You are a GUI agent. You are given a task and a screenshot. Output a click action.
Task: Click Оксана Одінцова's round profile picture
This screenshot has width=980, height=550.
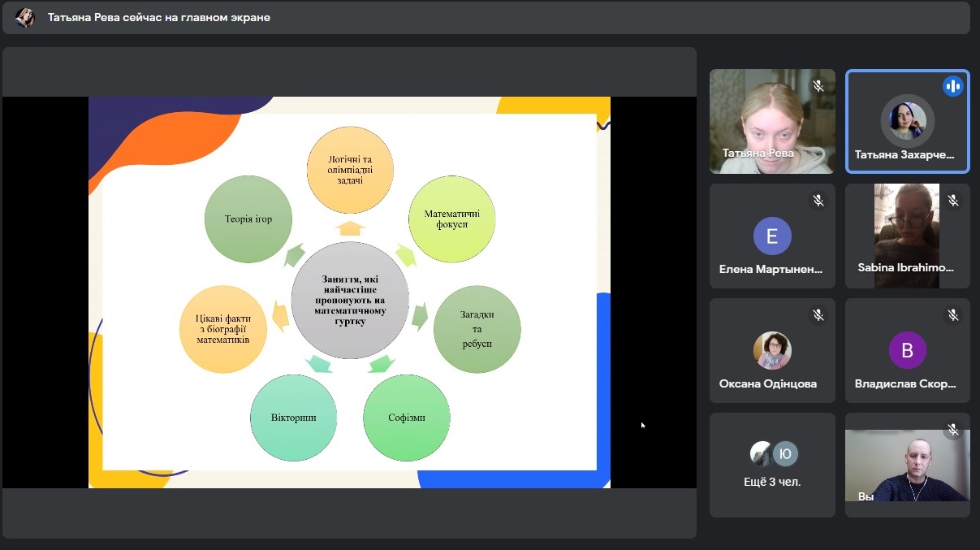[772, 351]
